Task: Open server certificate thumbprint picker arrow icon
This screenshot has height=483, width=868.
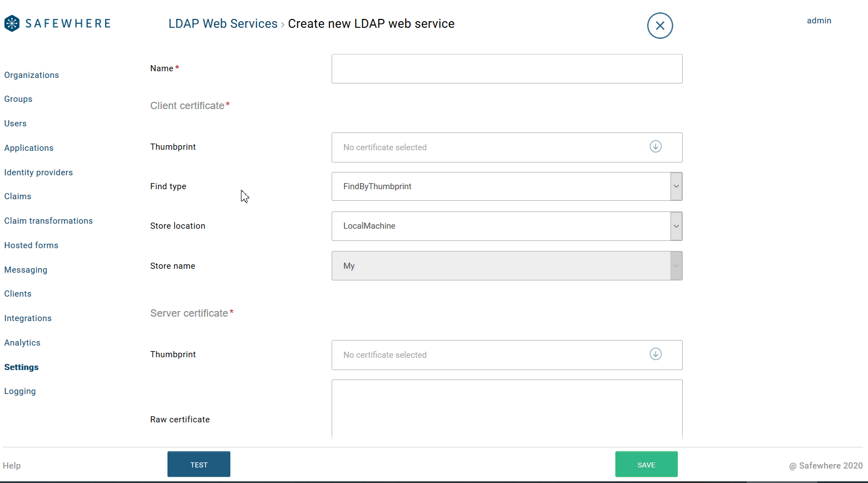Action: 655,354
